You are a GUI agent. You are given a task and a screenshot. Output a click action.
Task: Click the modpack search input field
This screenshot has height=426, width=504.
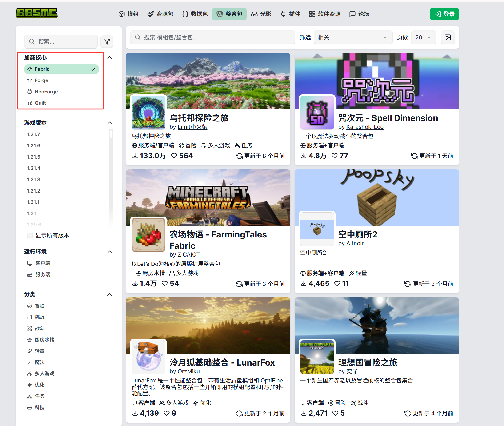point(213,37)
